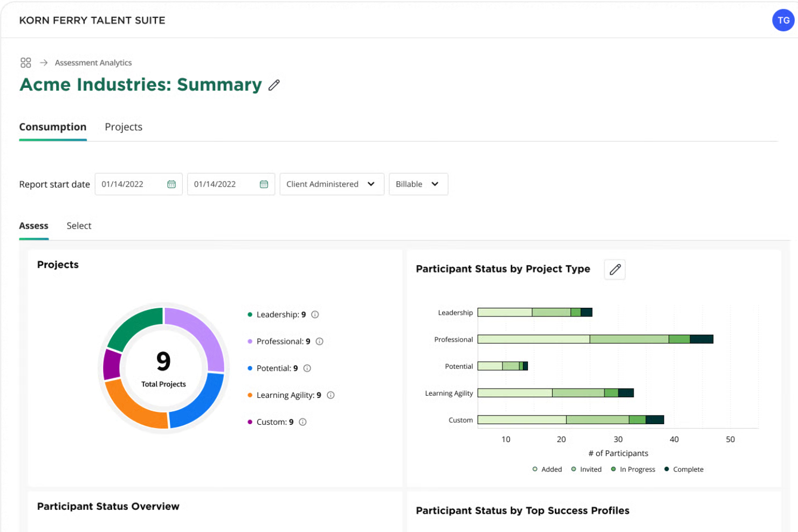Go to Assessment Analytics breadcrumb link
Image resolution: width=798 pixels, height=532 pixels.
[93, 63]
